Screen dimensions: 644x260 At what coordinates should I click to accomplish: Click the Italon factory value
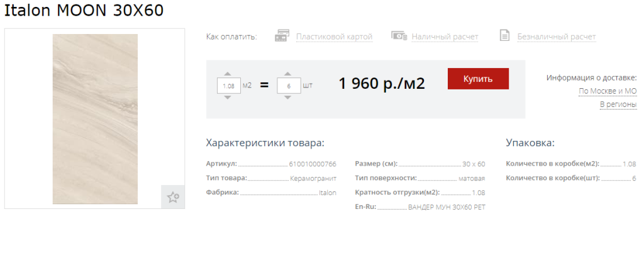(x=327, y=193)
